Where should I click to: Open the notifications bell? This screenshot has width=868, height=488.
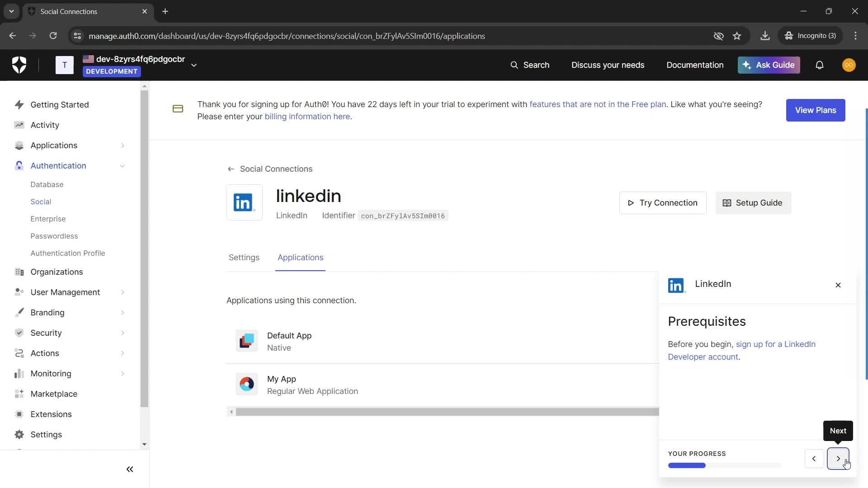819,65
